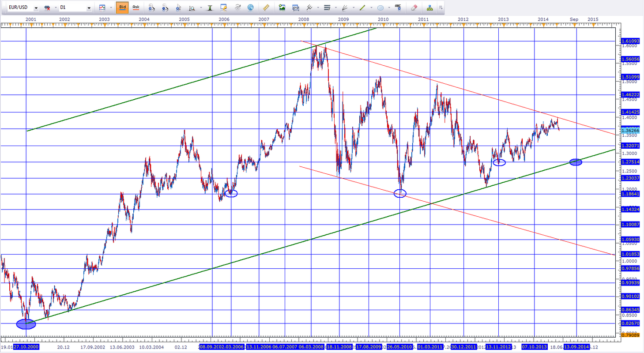Click the Zoom In magnifier icon
The width and height of the screenshot is (644, 353).
click(x=151, y=8)
